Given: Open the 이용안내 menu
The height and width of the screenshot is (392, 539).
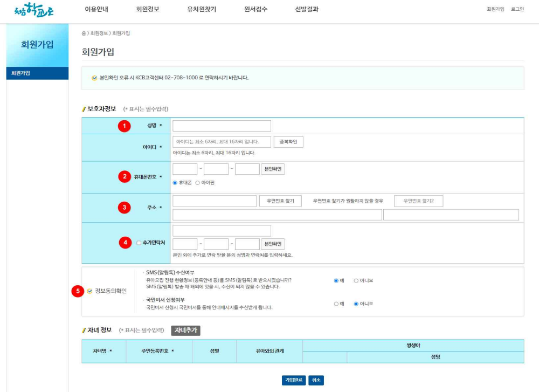Looking at the screenshot, I should (96, 9).
